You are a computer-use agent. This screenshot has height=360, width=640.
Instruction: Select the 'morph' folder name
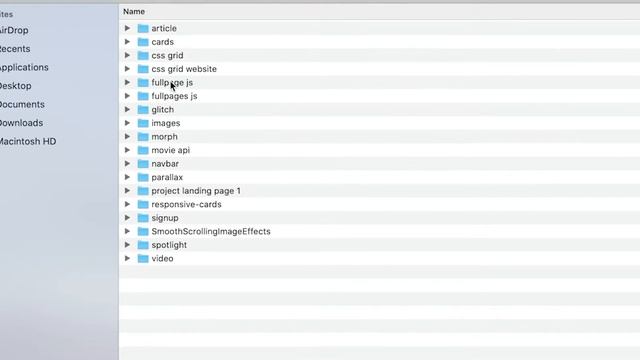coord(164,137)
